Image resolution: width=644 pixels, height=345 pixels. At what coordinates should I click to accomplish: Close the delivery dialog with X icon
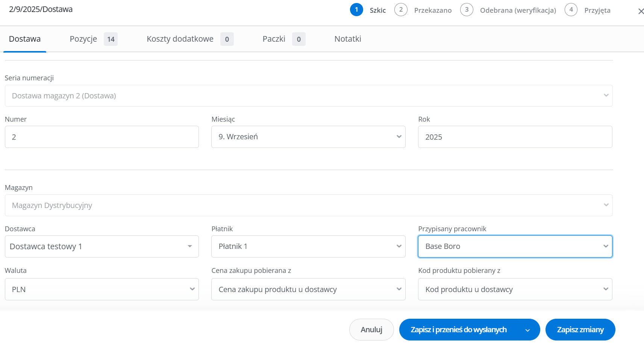(x=641, y=11)
